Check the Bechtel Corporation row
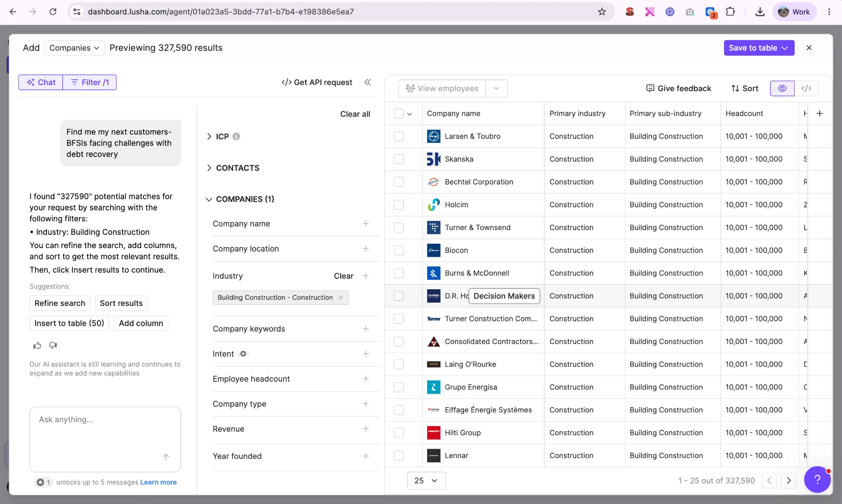Image resolution: width=842 pixels, height=504 pixels. pos(399,182)
